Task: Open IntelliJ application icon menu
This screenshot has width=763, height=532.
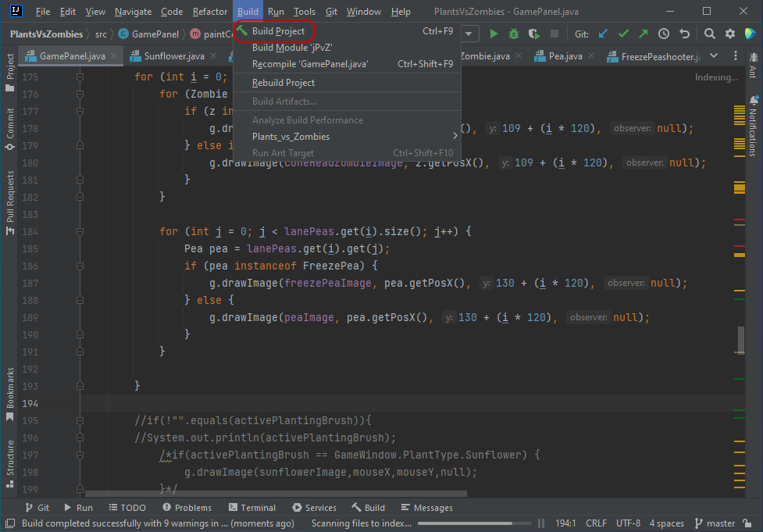Action: coord(16,11)
